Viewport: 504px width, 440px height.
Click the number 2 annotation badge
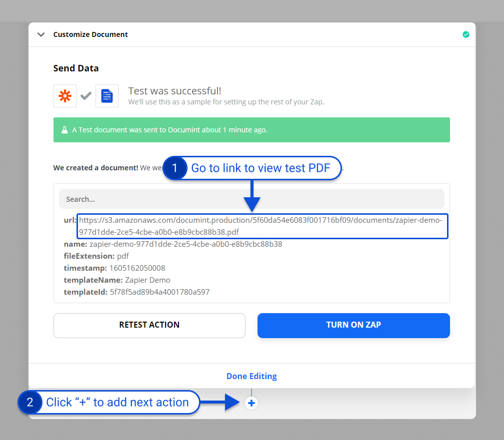coord(30,403)
